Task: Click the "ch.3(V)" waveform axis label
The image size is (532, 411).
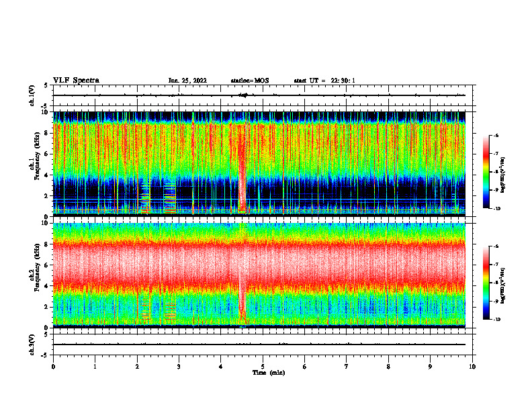Action: [32, 345]
